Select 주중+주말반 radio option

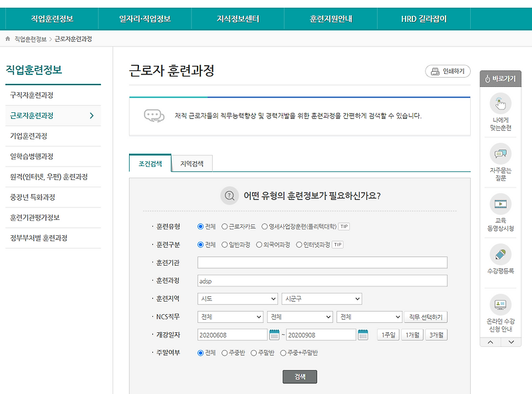point(283,353)
